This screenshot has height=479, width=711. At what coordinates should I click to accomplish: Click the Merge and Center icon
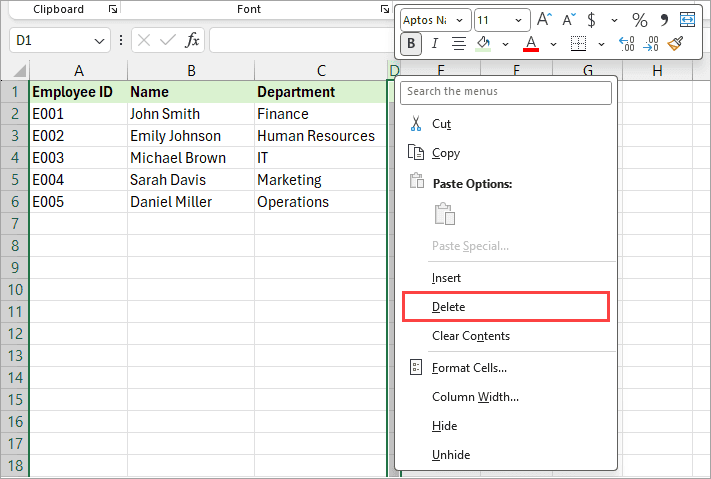click(x=687, y=20)
